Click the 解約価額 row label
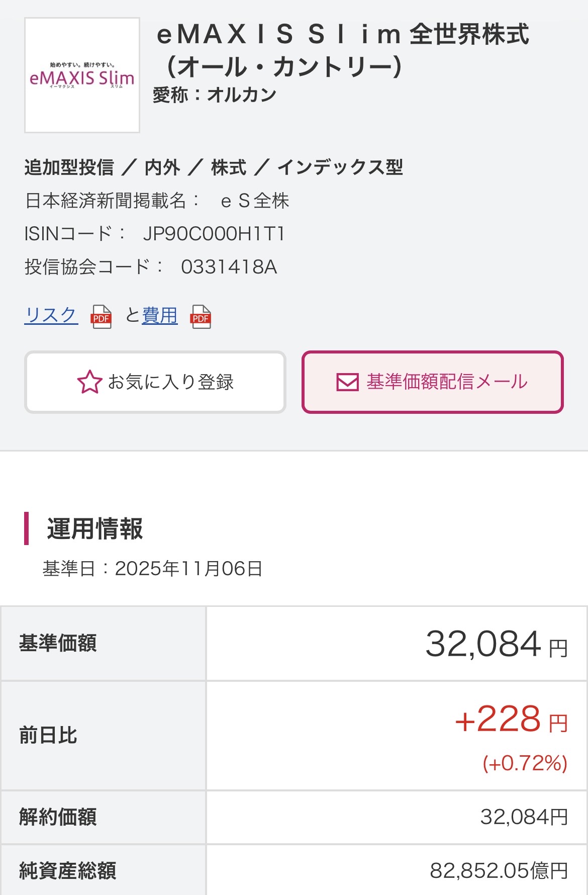Viewport: 588px width, 895px height. 58,817
